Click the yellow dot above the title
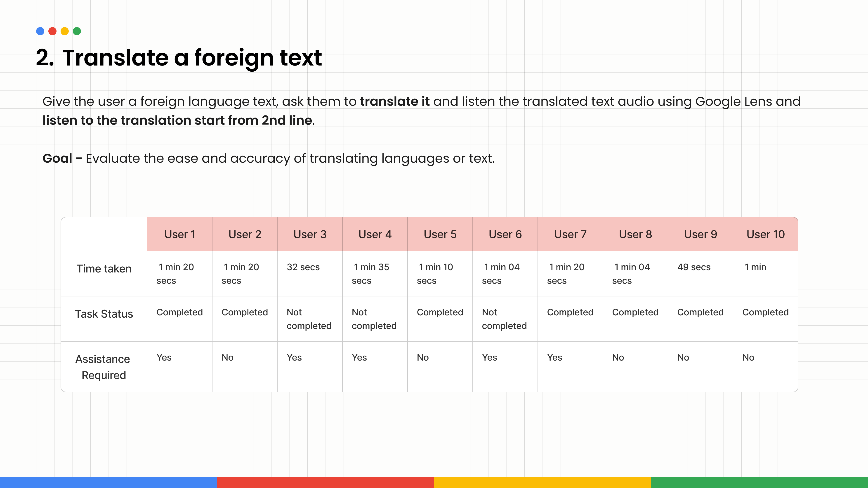Screen dimensions: 868x488 [x=65, y=31]
